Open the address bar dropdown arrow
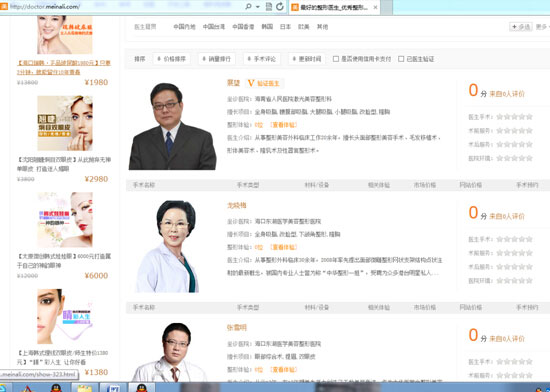 click(258, 7)
